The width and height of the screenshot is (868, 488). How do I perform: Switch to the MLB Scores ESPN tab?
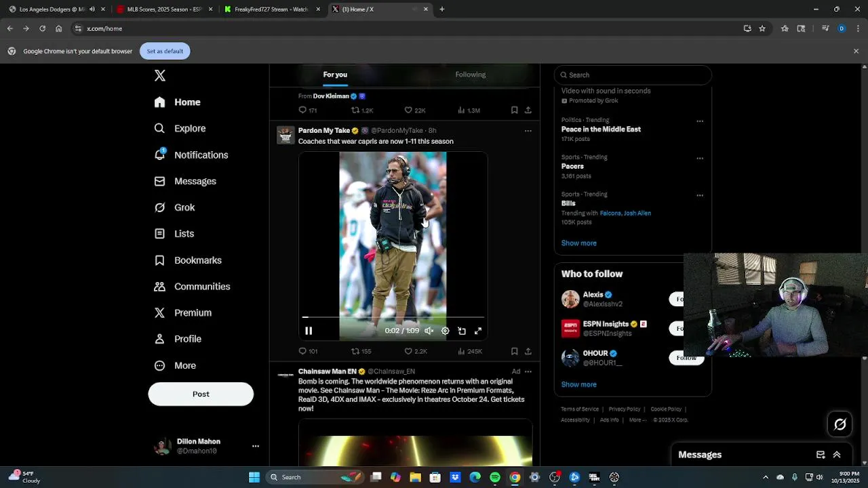(x=165, y=9)
